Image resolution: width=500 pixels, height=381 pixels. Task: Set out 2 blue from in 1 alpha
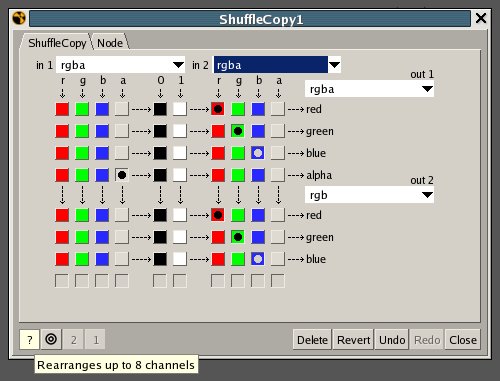(122, 259)
